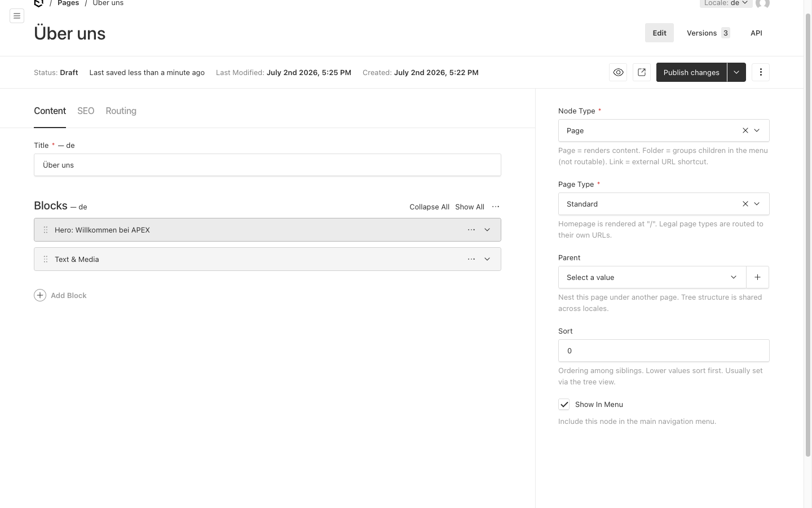Open preview in new window icon
The image size is (812, 508).
pos(642,72)
